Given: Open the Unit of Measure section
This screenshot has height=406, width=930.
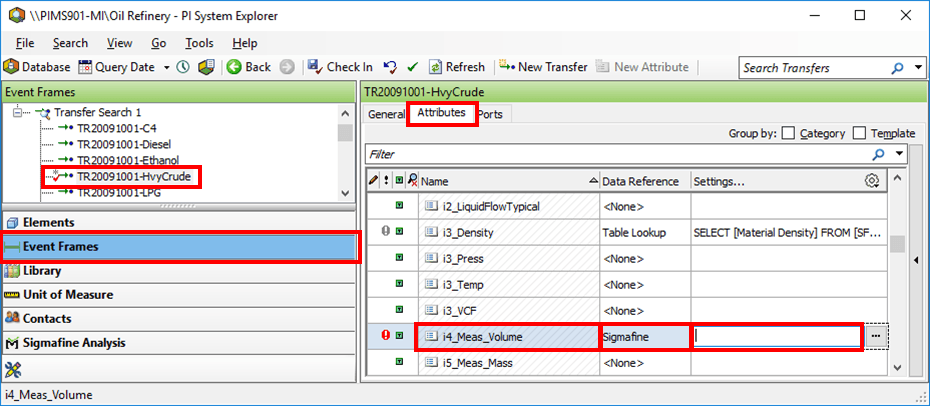Looking at the screenshot, I should coord(179,295).
